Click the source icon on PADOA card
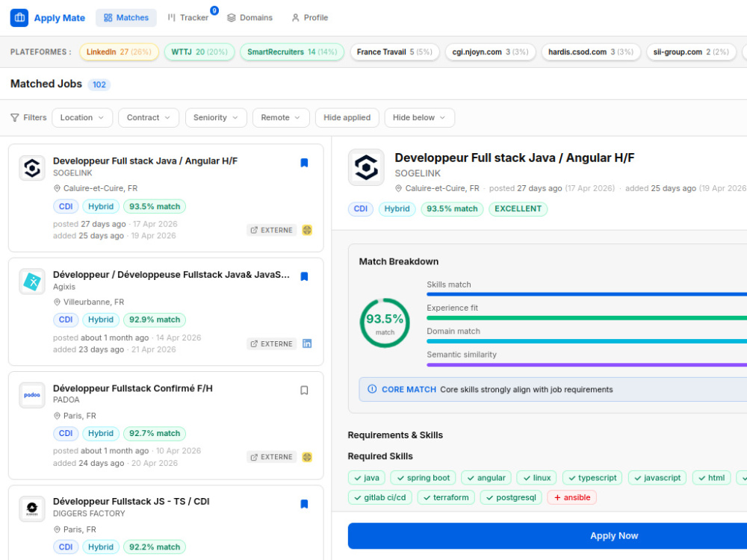Viewport: 747px width, 560px height. click(307, 457)
